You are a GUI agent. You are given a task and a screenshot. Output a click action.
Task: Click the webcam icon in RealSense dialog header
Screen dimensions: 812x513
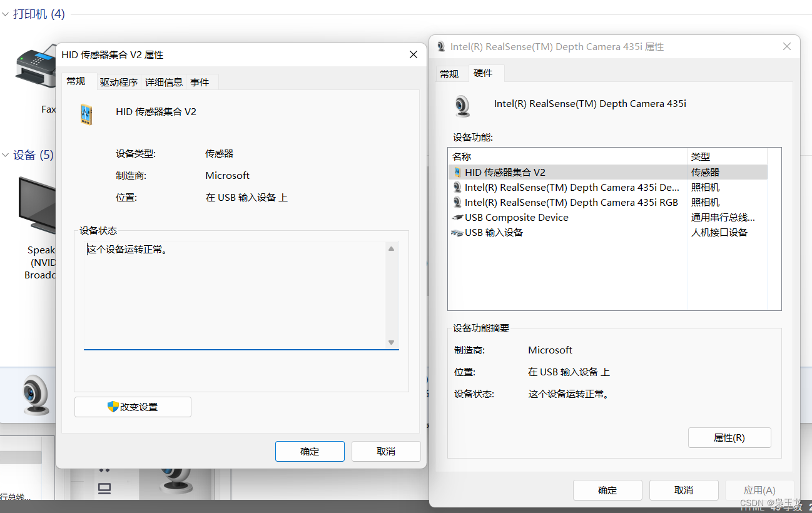point(462,106)
